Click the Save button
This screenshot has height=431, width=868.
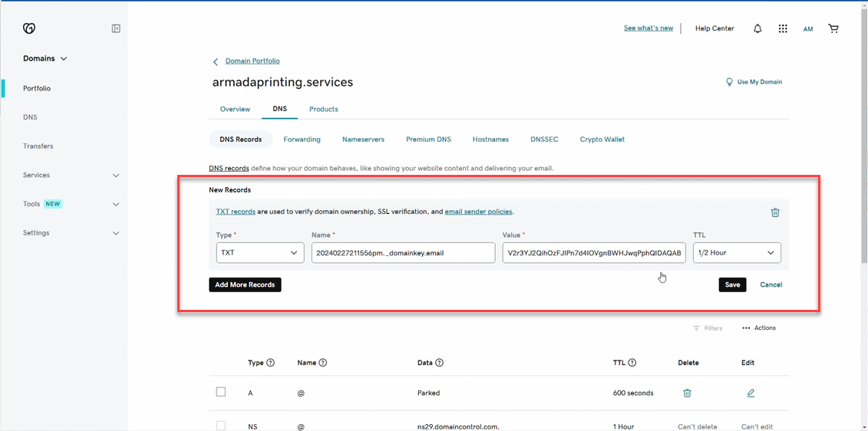tap(732, 285)
